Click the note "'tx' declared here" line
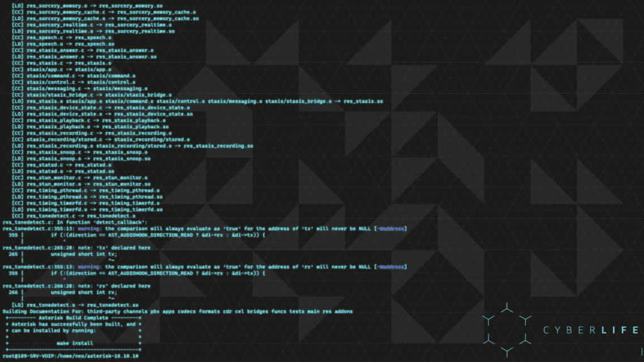Viewport: 644px width, 362px height. point(77,248)
